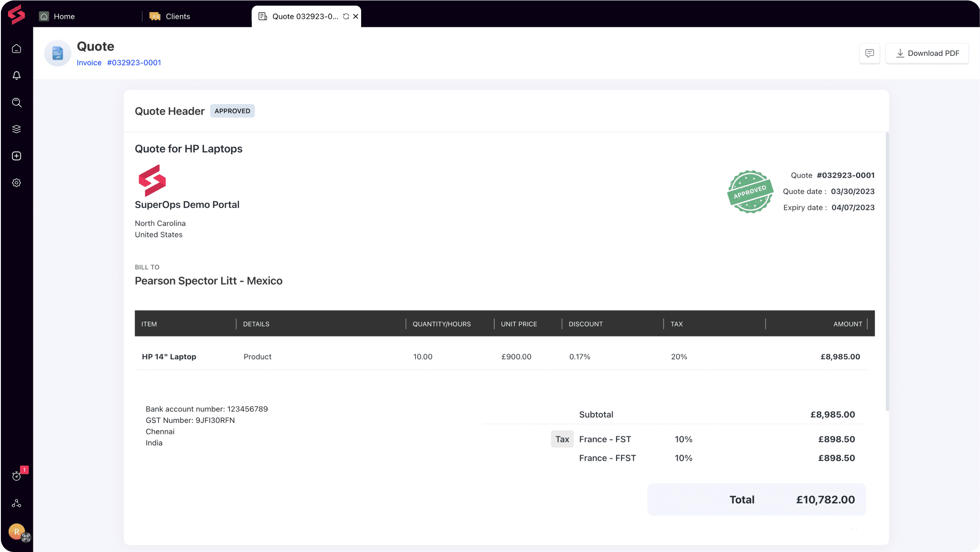Screen dimensions: 980x552
Task: Click the Tax label in totals
Action: 562,439
